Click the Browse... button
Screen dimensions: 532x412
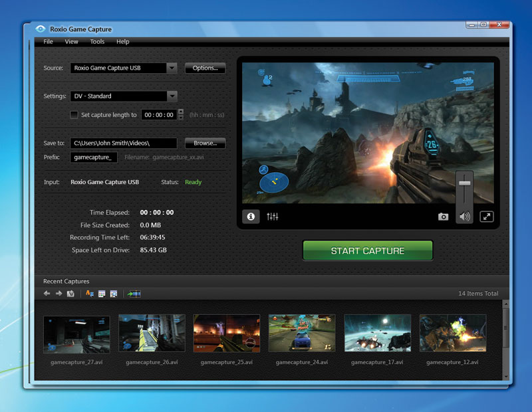(x=205, y=143)
